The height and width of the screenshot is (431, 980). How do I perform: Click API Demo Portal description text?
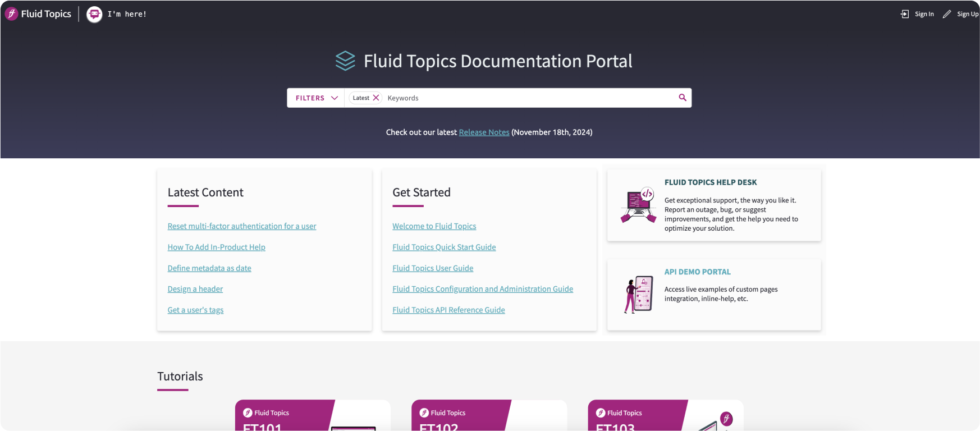pyautogui.click(x=721, y=294)
